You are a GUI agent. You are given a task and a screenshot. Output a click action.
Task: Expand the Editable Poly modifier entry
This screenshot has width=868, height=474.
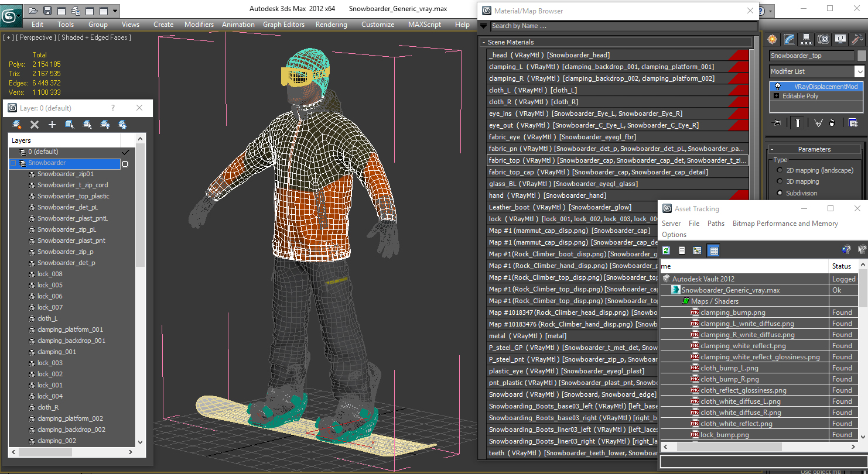(777, 96)
